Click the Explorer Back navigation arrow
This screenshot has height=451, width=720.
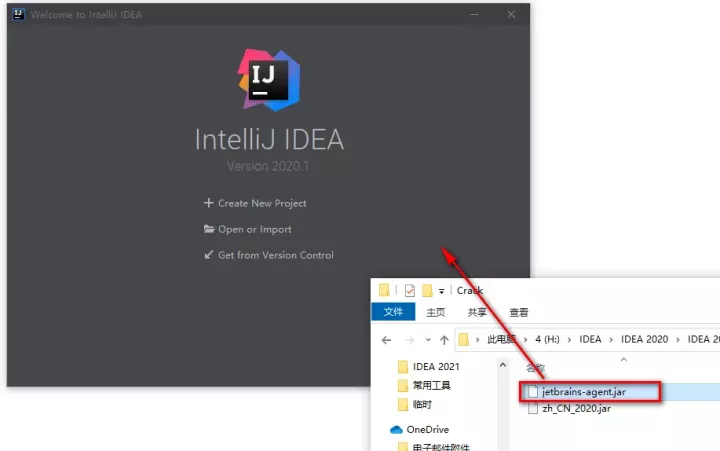385,339
